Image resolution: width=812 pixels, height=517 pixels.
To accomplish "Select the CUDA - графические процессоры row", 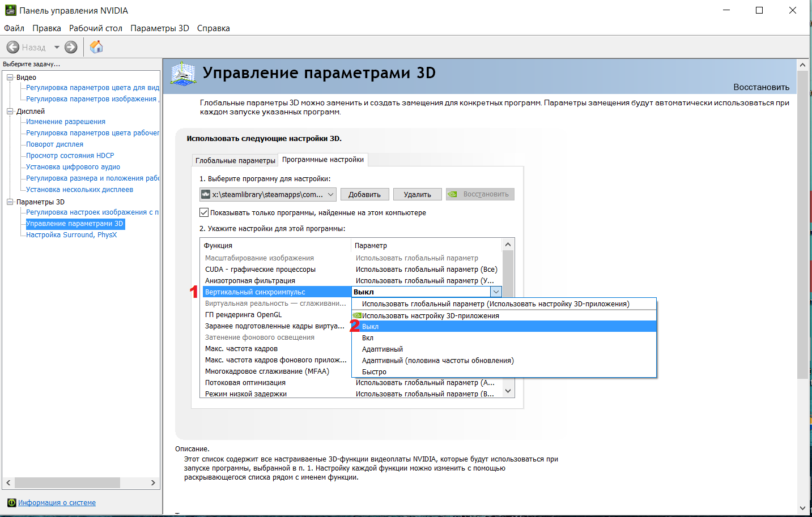I will click(352, 269).
